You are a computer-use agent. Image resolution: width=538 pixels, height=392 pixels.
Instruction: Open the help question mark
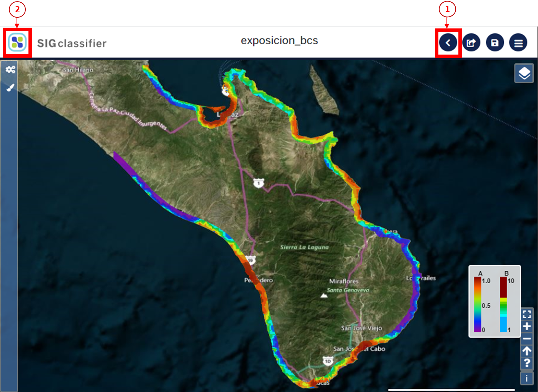click(527, 363)
